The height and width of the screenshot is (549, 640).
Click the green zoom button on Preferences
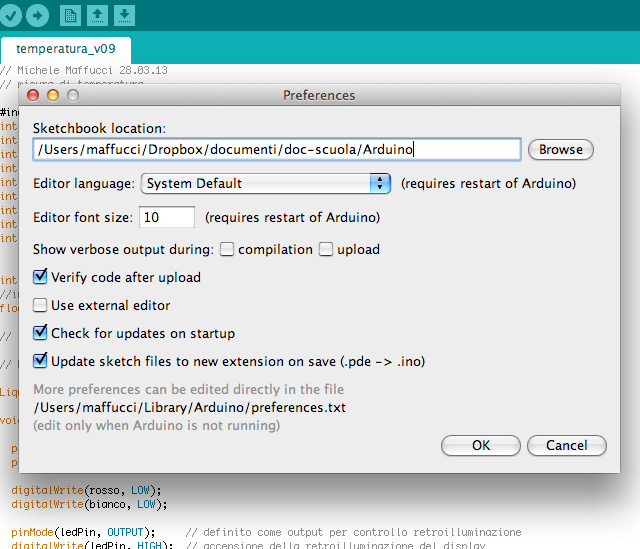(x=73, y=96)
